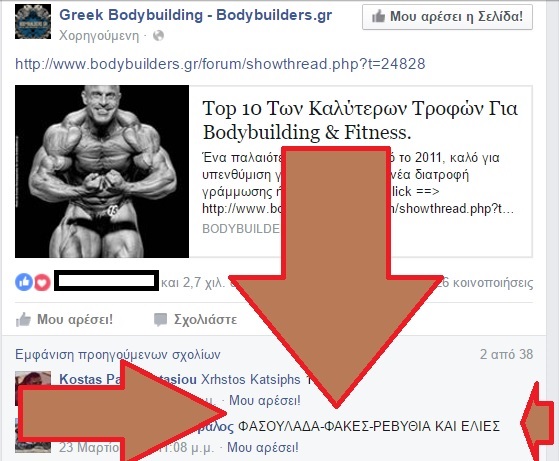Like the ΦΑΣΟΥΛΑΔΑ comment via Μου αρέσει!

point(263,447)
